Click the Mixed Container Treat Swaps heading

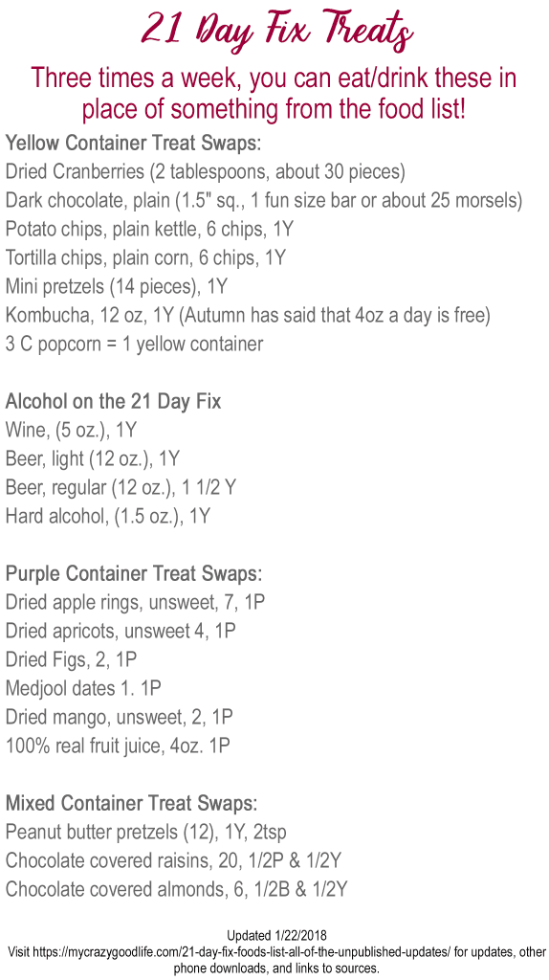coord(131,803)
